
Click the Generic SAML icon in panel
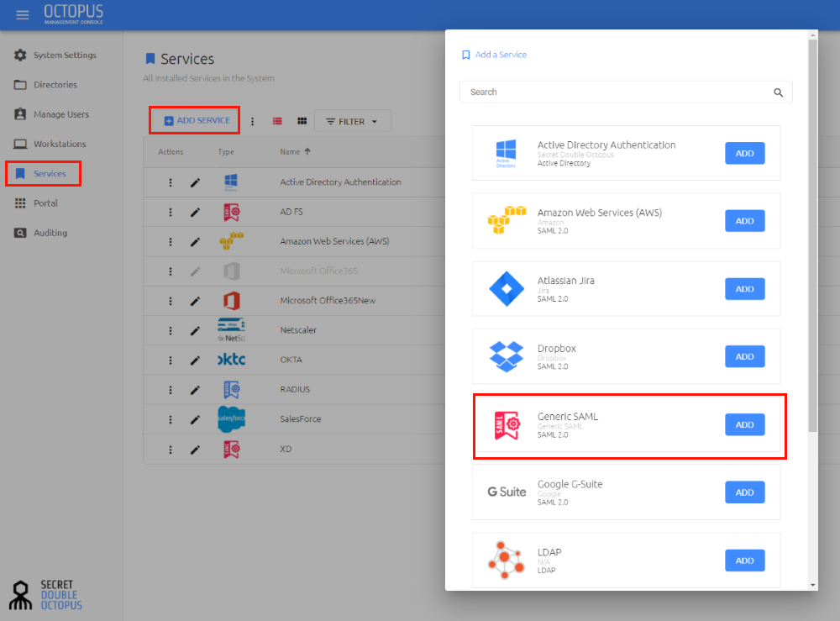tap(507, 425)
